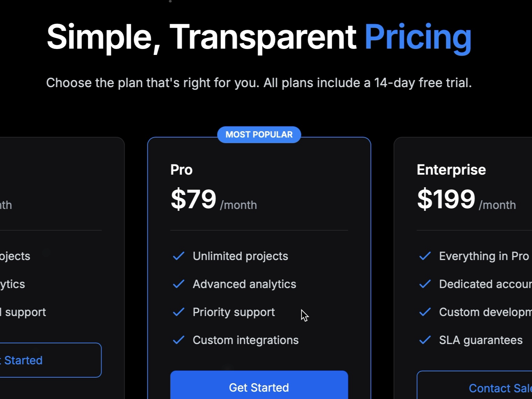Click the checkmark beside Advanced analytics
The width and height of the screenshot is (532, 399).
178,284
